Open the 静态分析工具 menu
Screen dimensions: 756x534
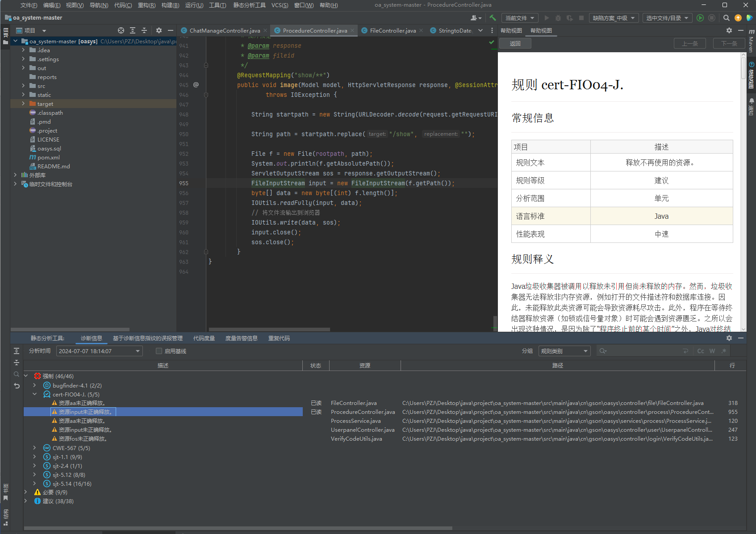click(x=249, y=5)
